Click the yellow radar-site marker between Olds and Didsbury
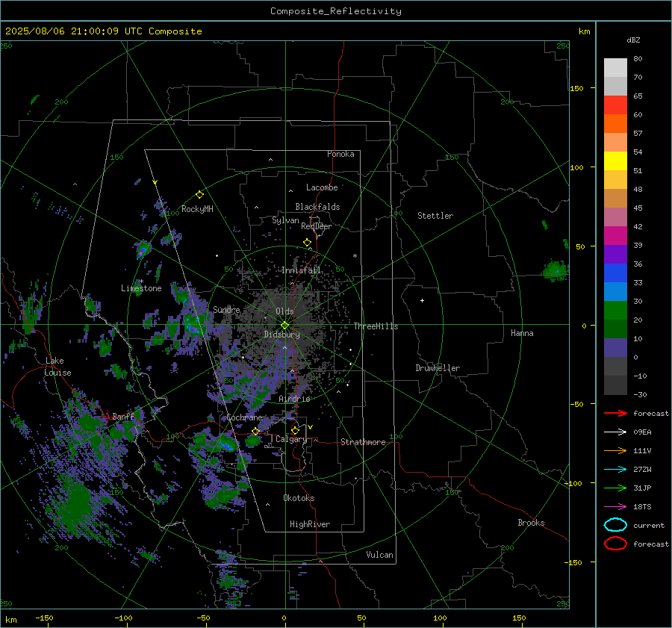This screenshot has width=672, height=628. [x=284, y=326]
